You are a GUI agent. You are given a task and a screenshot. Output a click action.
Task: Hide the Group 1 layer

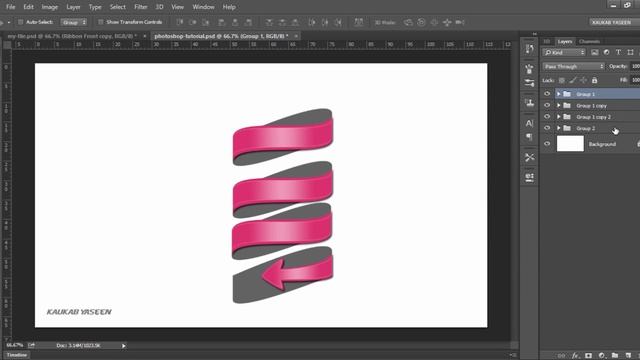[x=547, y=94]
